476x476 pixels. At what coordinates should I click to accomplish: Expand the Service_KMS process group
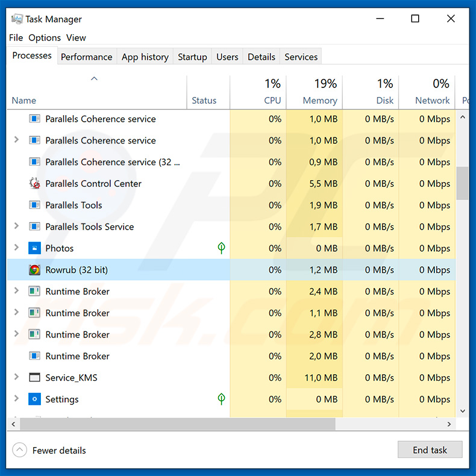(x=16, y=377)
